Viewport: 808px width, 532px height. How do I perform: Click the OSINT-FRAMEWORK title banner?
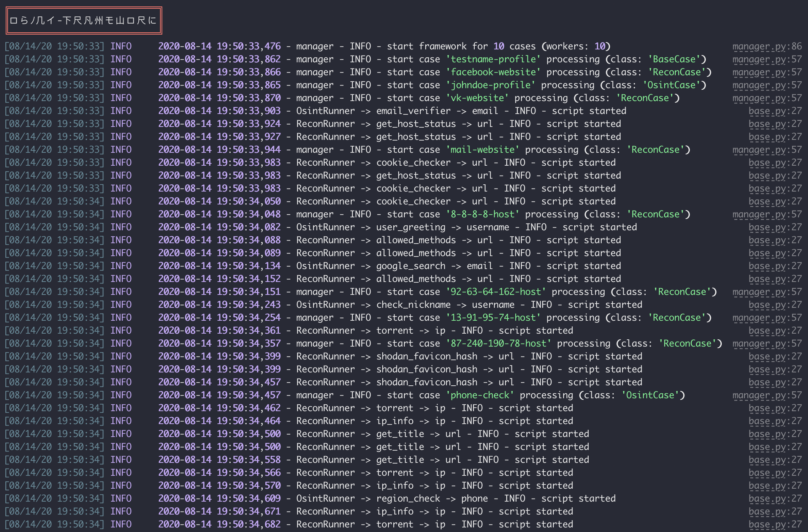[84, 21]
